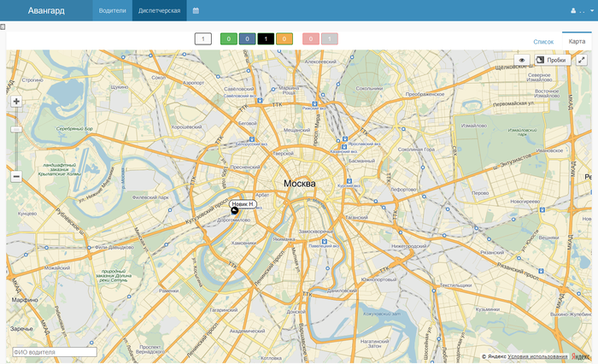Toggle the white status counter showing 1

click(x=203, y=39)
